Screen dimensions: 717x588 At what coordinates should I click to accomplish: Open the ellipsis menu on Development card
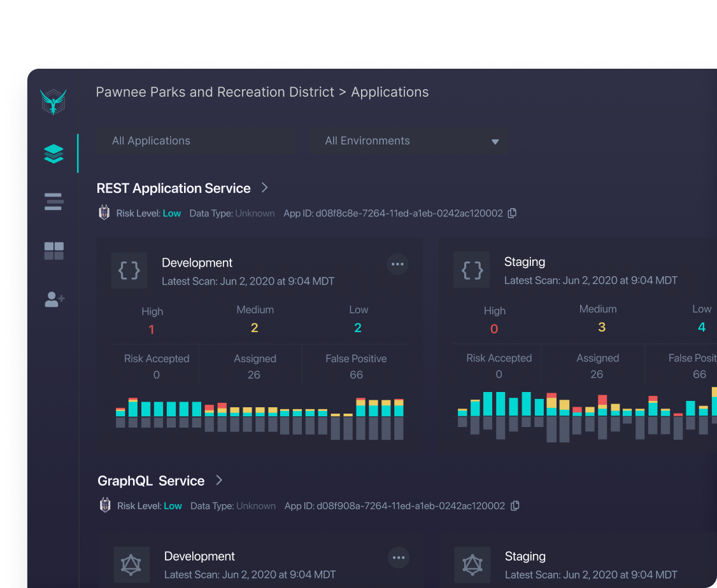[x=397, y=264]
